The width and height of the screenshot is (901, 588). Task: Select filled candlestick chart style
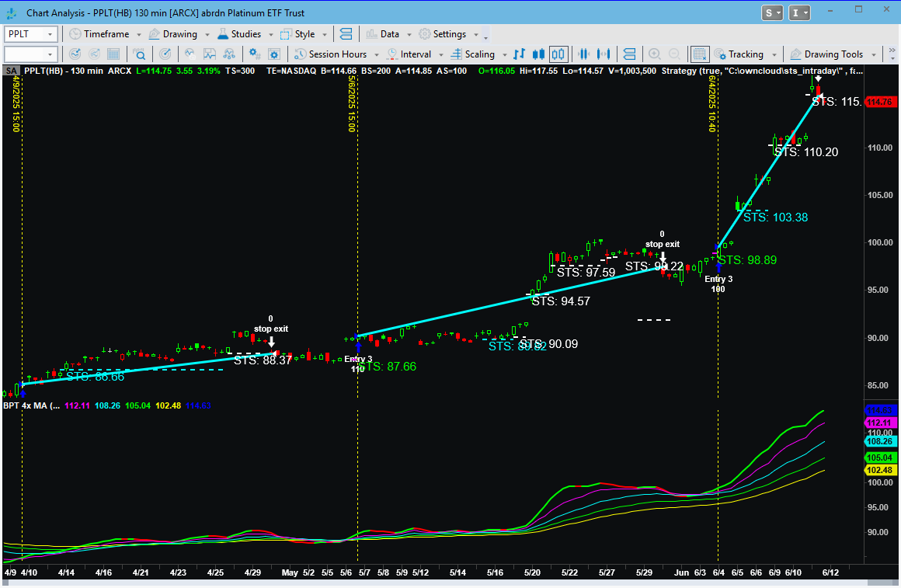pos(538,54)
